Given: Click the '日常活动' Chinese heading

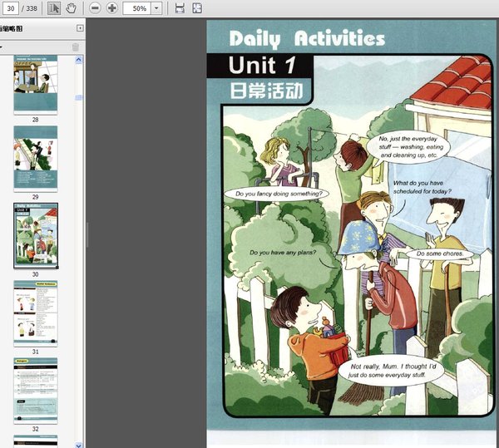Looking at the screenshot, I should [266, 91].
